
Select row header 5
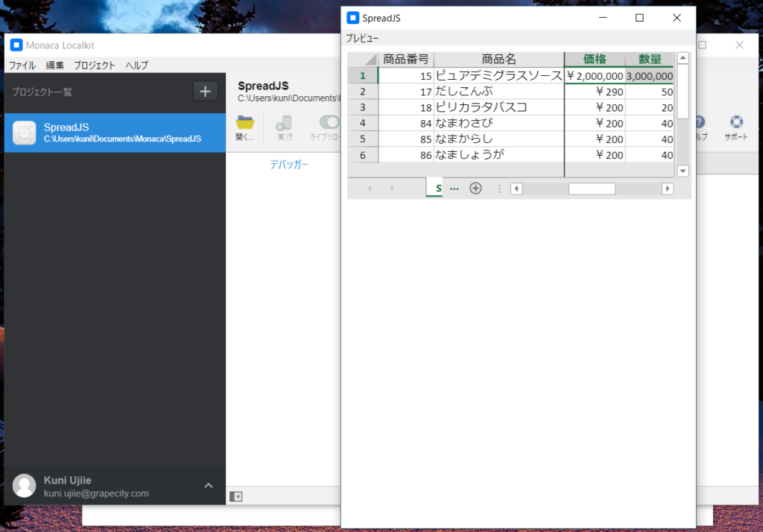(363, 139)
